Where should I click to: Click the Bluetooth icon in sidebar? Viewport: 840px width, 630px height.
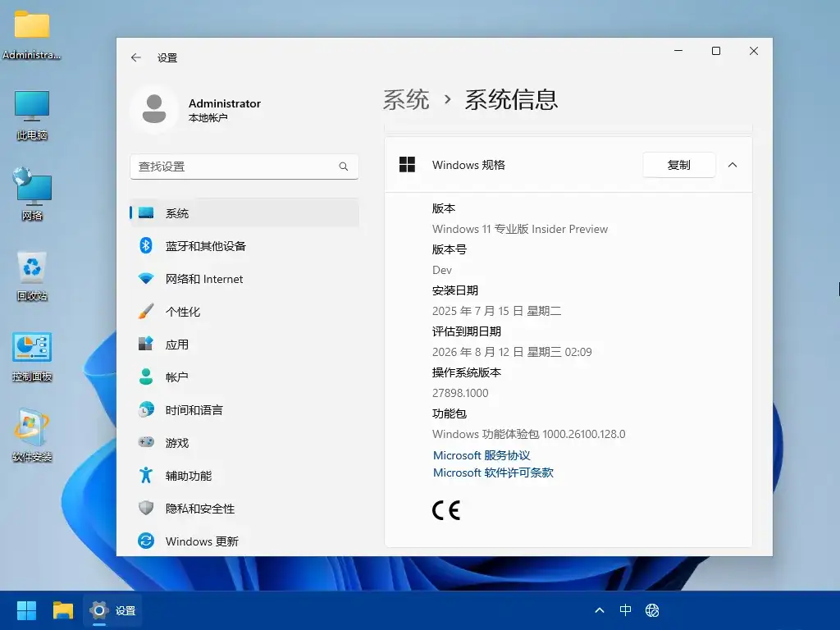coord(146,245)
